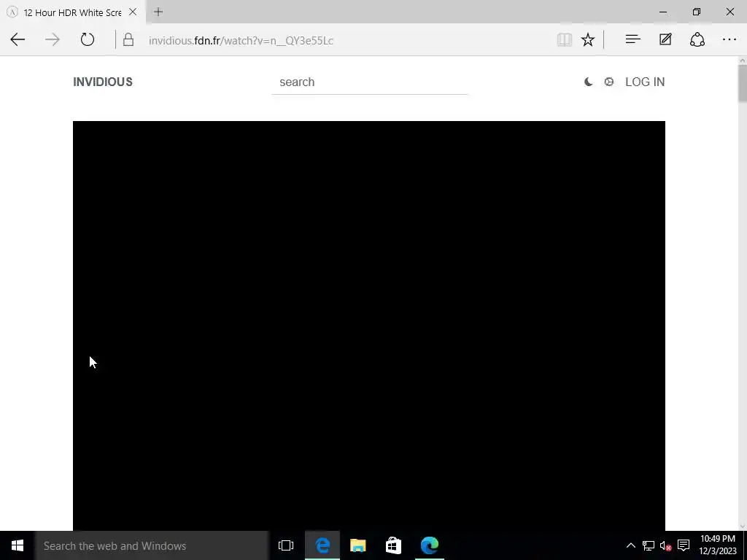
Task: Open Task View
Action: pyautogui.click(x=286, y=545)
